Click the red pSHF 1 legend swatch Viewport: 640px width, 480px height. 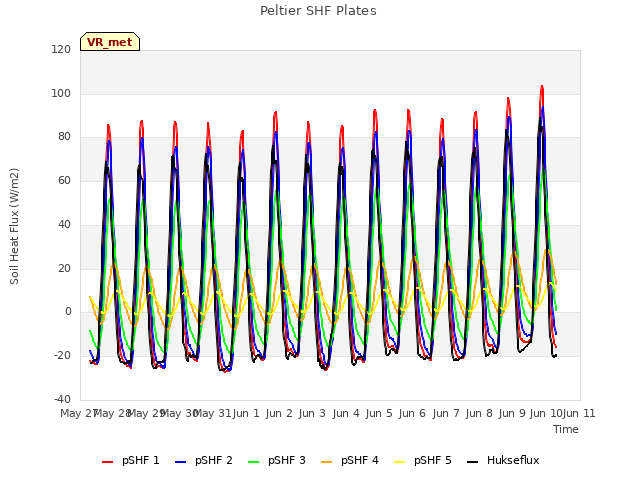coord(107,462)
